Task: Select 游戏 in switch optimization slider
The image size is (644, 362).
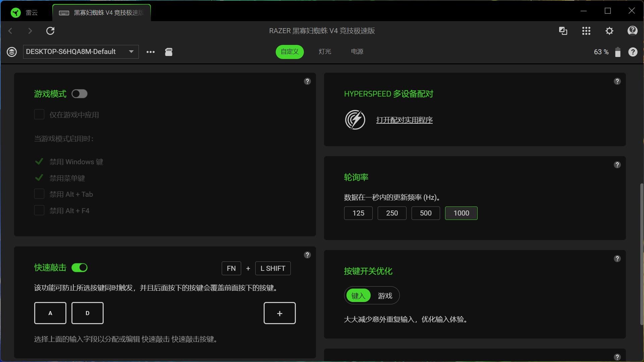Action: pyautogui.click(x=385, y=296)
